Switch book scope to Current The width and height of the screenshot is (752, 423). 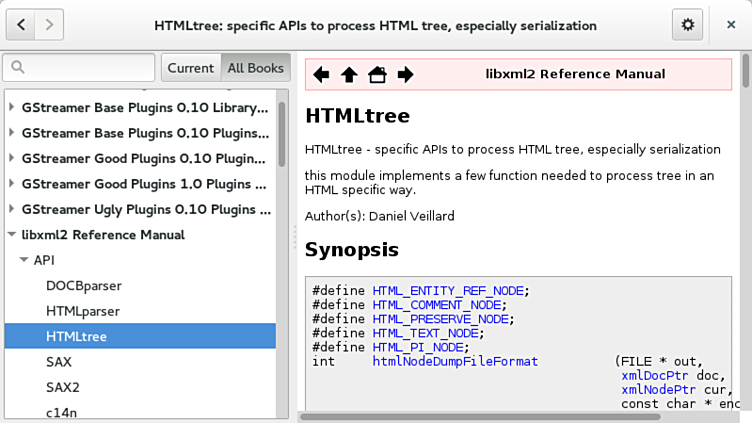(190, 68)
